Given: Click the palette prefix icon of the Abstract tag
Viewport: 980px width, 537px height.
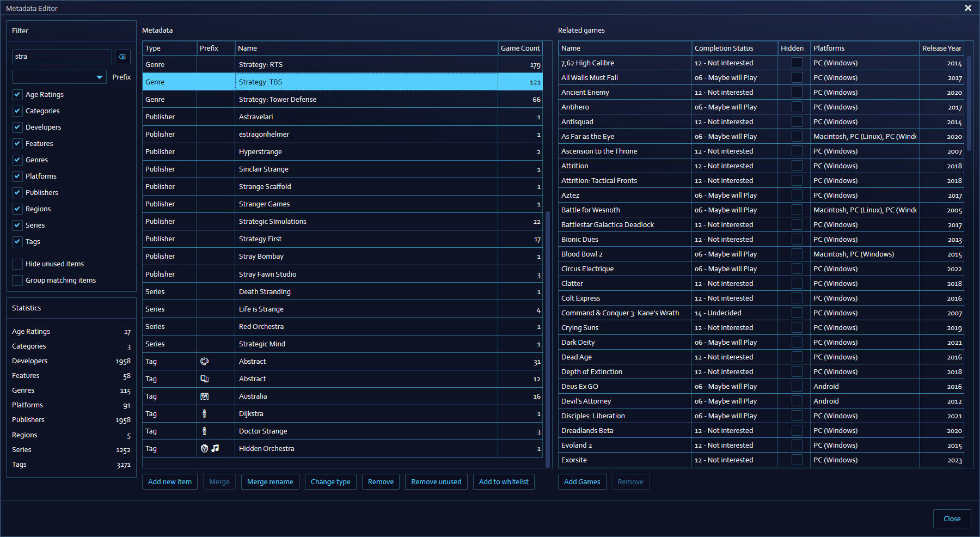Looking at the screenshot, I should [x=205, y=362].
